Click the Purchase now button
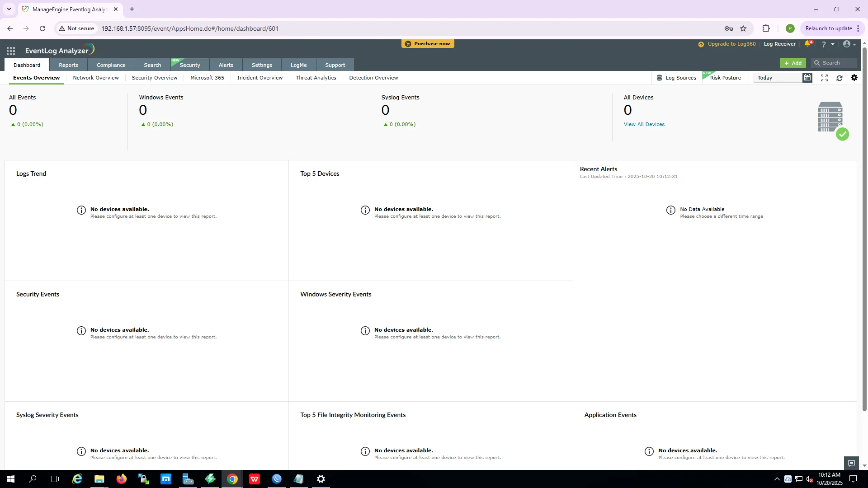Screen dimensions: 868x488 (x=428, y=44)
